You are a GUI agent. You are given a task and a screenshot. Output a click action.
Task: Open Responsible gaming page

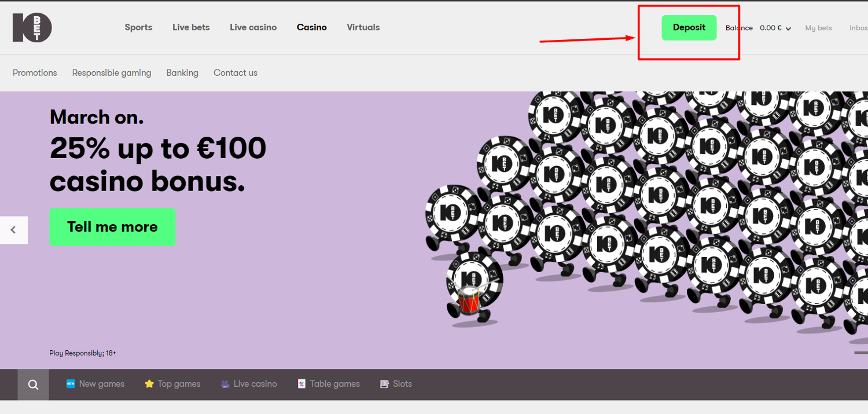tap(111, 73)
